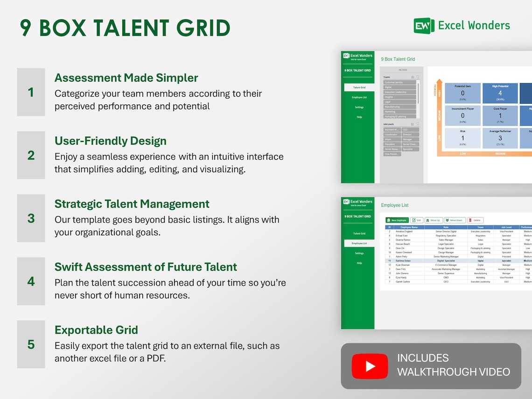
Task: Toggle the Packaging & Labeling team filter
Action: (x=399, y=116)
